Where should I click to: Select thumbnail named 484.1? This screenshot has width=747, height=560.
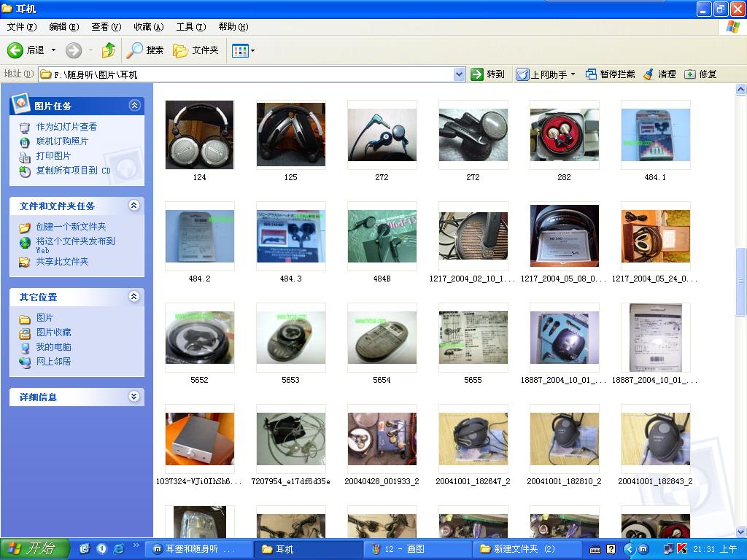tap(656, 135)
